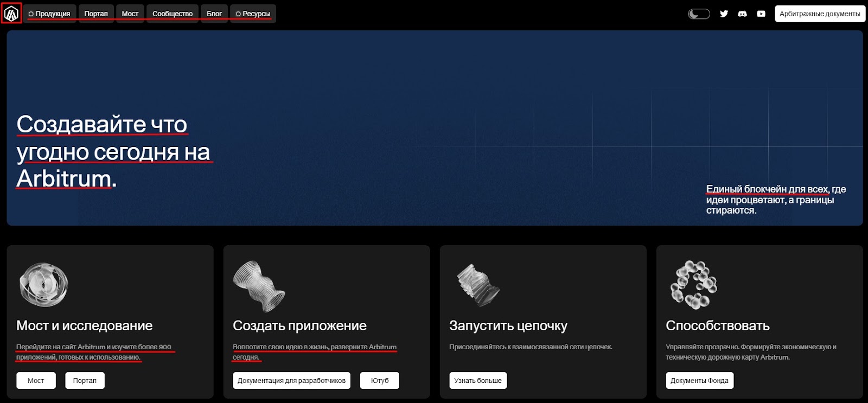Click the text Управляйте прозрачно
This screenshot has width=868, height=403.
pyautogui.click(x=702, y=347)
